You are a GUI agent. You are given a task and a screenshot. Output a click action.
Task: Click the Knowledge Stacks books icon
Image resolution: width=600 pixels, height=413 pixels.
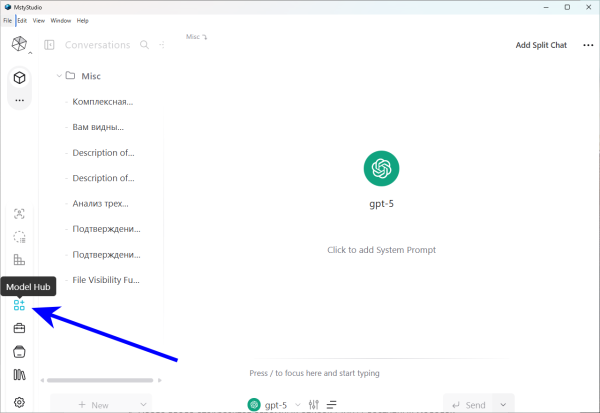click(x=19, y=376)
